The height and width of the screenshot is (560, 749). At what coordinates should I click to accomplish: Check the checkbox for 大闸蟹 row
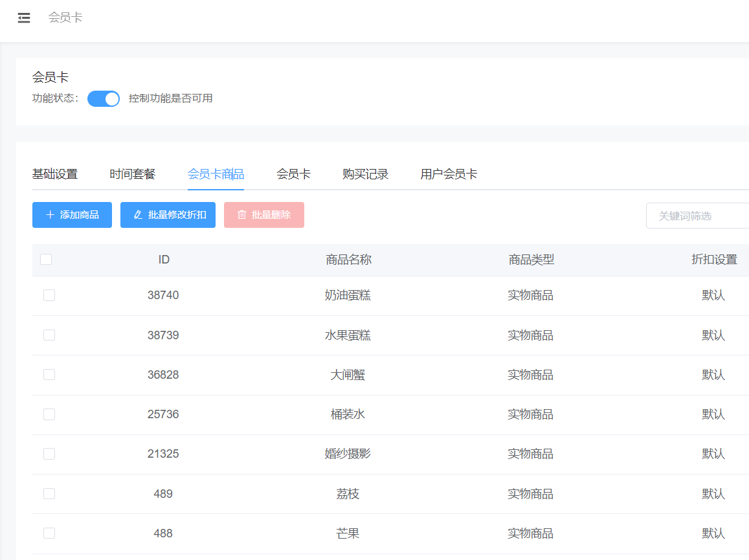click(x=49, y=375)
